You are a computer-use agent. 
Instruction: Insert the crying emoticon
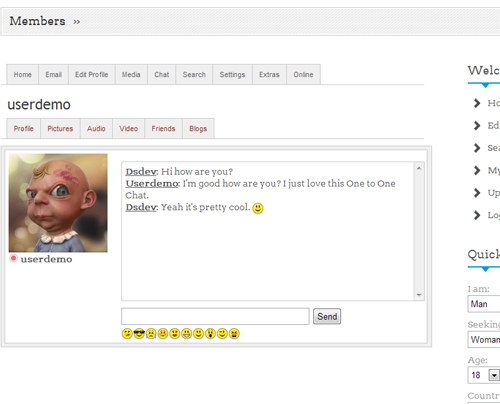coord(151,333)
